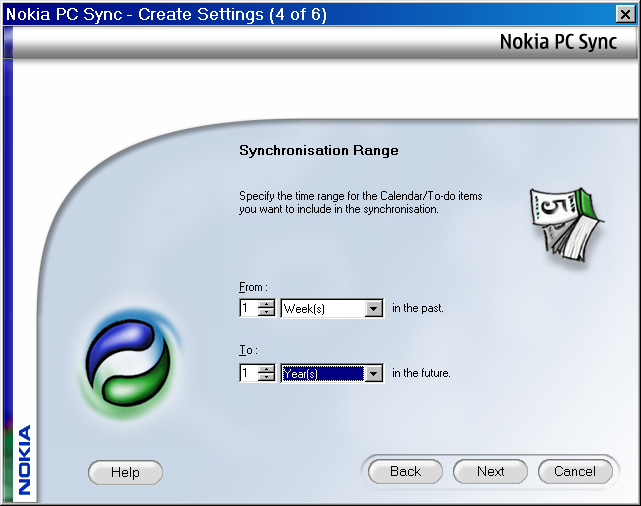Cancel the Create Settings wizard
The width and height of the screenshot is (641, 506).
(575, 471)
